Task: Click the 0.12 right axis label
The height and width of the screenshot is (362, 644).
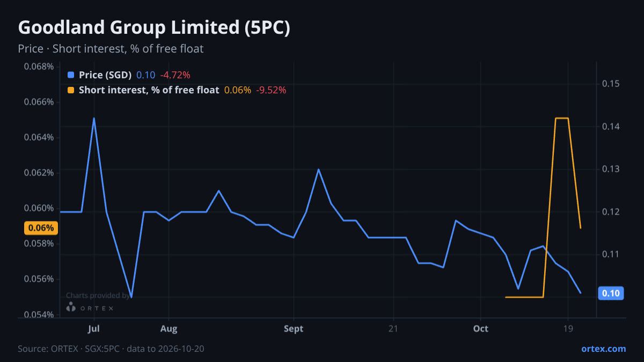Action: pos(611,212)
